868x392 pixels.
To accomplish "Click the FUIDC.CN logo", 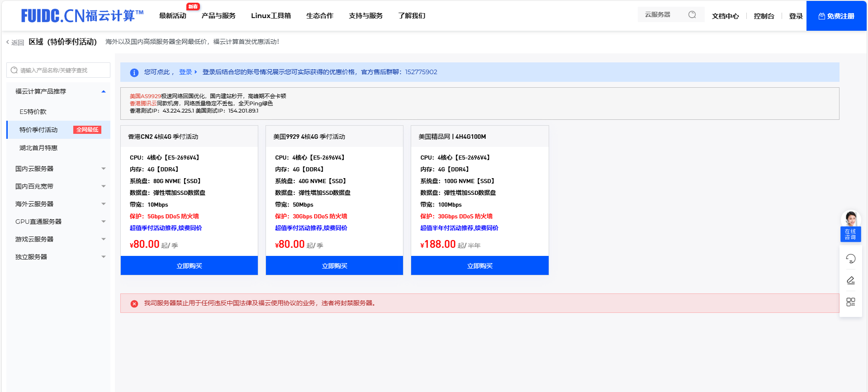I will pos(82,16).
